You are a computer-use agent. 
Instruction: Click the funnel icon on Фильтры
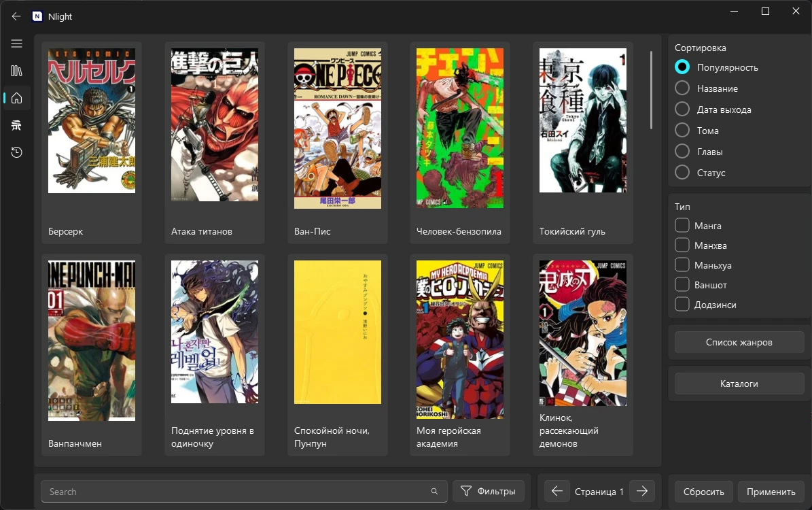click(466, 491)
